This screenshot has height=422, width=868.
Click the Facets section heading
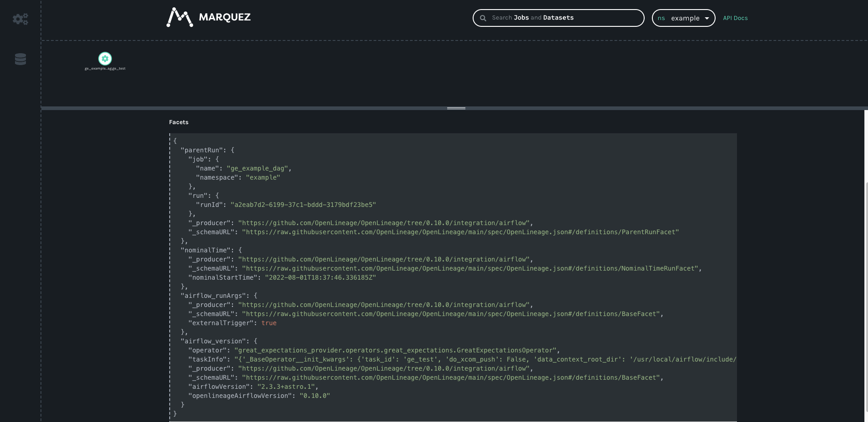(x=179, y=122)
